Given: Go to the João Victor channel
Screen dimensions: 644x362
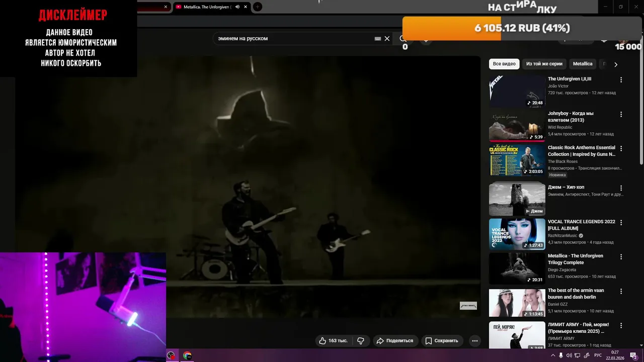Looking at the screenshot, I should click(558, 86).
